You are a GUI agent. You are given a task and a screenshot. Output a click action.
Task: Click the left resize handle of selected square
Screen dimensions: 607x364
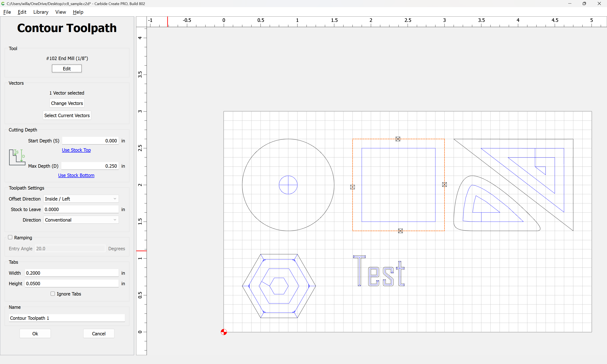352,187
